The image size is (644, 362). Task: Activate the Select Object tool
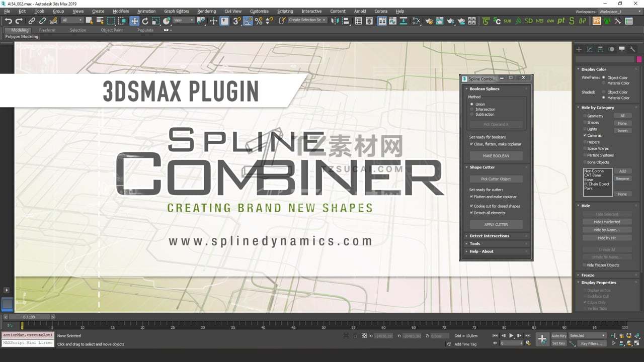(x=89, y=21)
